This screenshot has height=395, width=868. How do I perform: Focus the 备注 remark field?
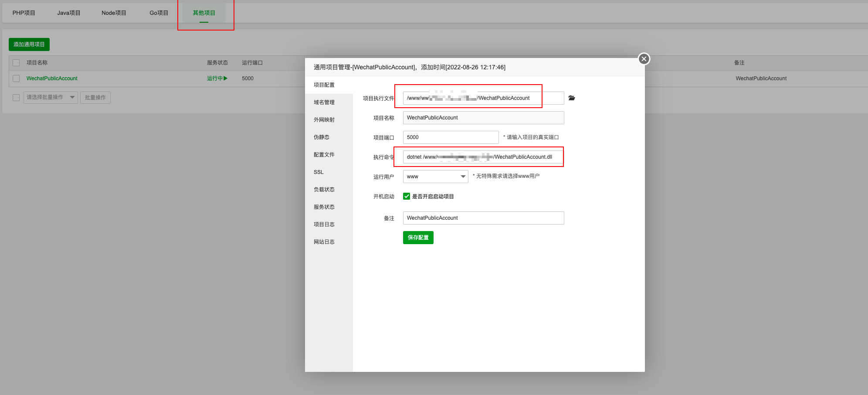click(484, 218)
